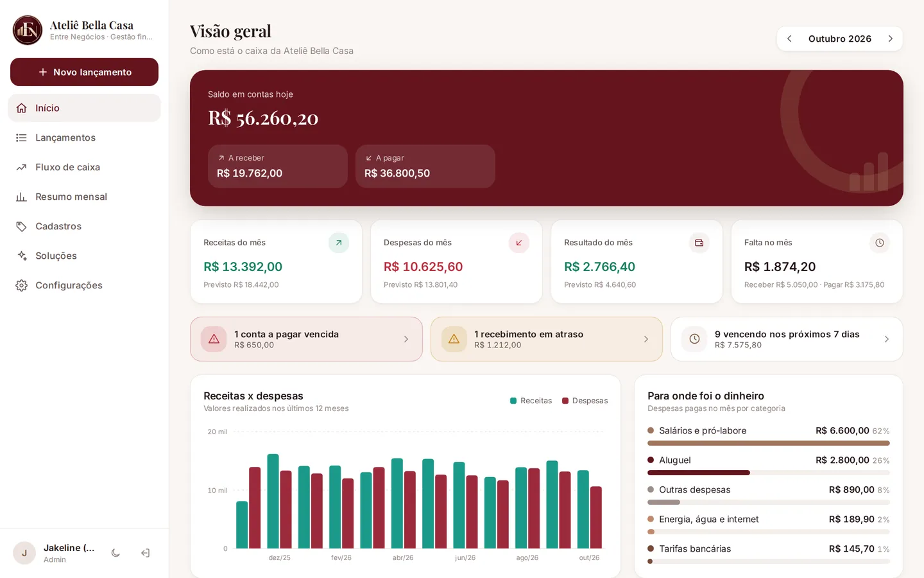Screen dimensions: 924x578
Task: Expand the 1 recebimento em atraso chevron
Action: click(646, 339)
